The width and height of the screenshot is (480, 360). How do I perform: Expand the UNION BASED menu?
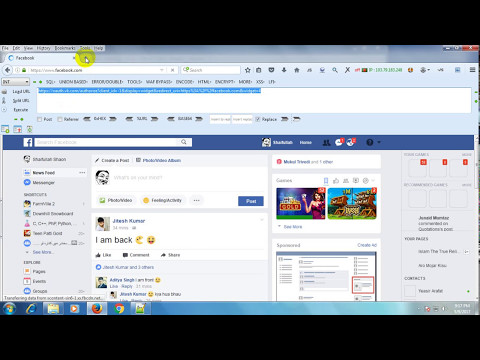click(x=73, y=82)
